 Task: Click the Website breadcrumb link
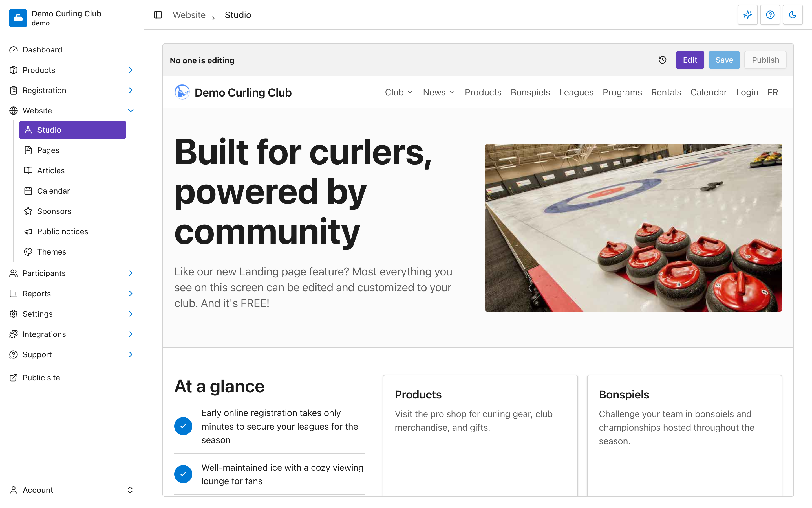(x=189, y=15)
